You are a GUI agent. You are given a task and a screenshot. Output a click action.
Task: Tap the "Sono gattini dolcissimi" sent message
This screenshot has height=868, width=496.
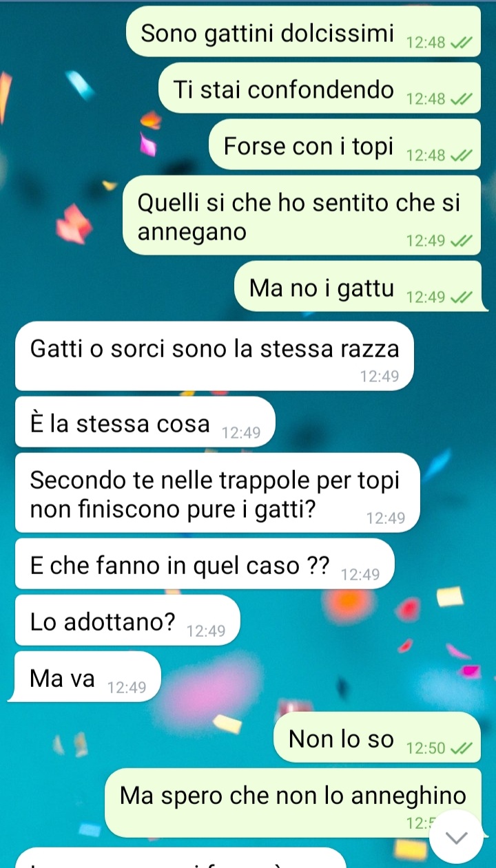click(x=303, y=32)
